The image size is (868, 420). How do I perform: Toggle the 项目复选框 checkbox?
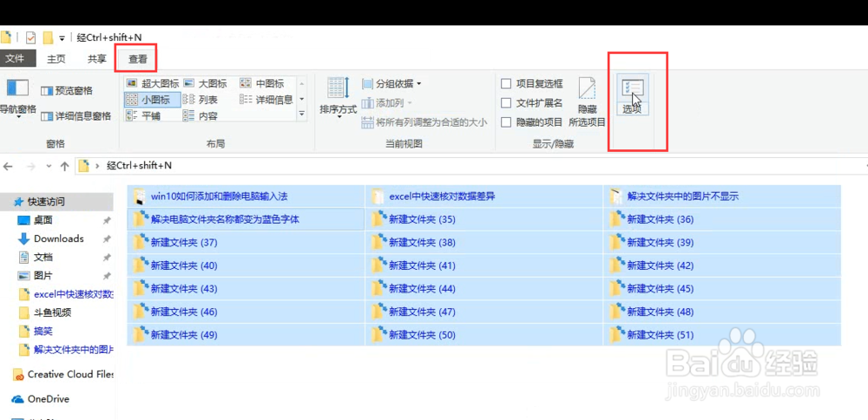tap(505, 83)
